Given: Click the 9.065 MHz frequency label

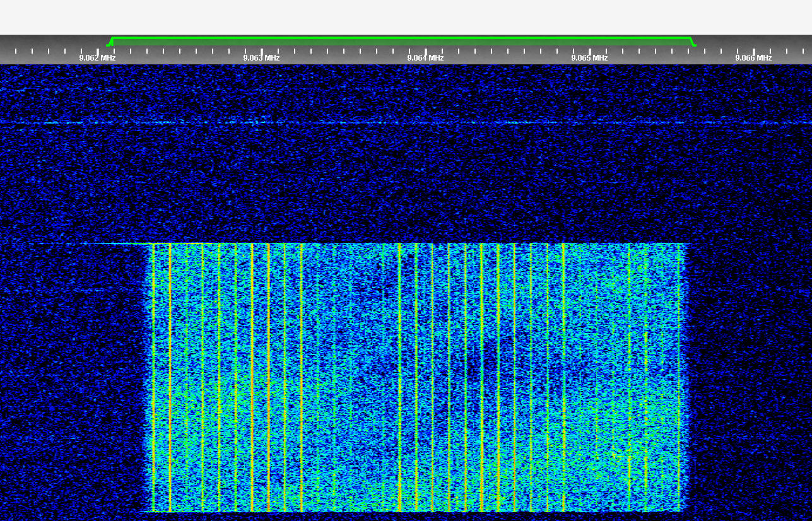Looking at the screenshot, I should 589,58.
